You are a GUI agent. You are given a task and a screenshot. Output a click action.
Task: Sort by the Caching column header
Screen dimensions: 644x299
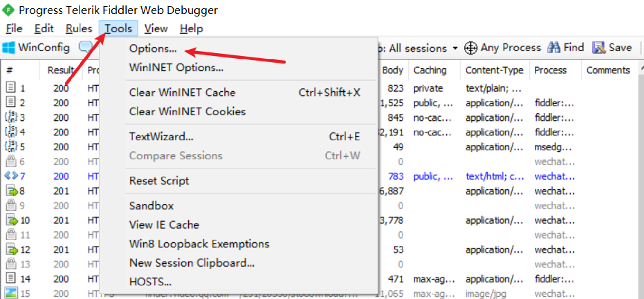tap(430, 70)
